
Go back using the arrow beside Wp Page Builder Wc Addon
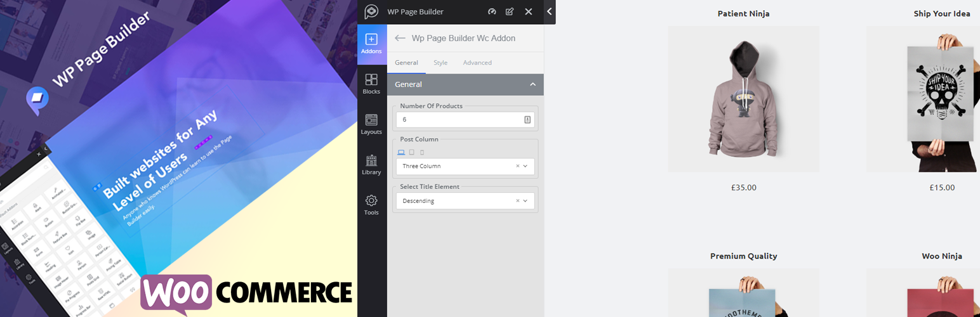[400, 38]
